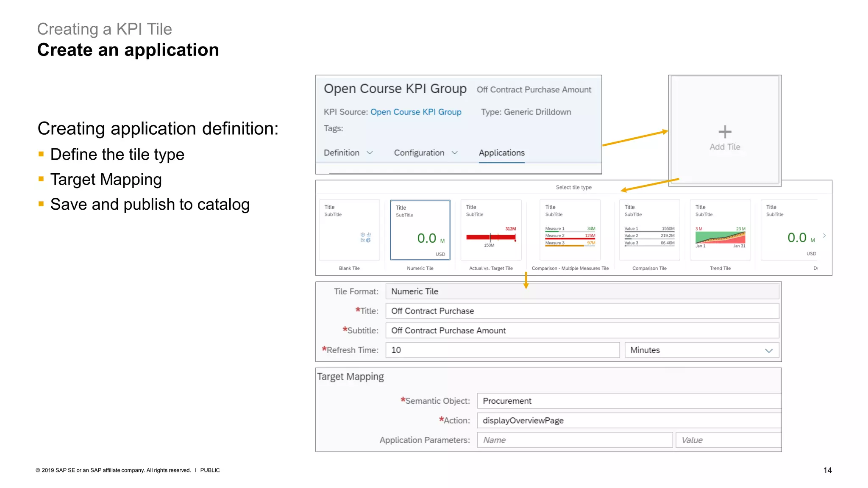Select the Numeric Tile thumbnail
This screenshot has height=488, width=868.
click(420, 230)
